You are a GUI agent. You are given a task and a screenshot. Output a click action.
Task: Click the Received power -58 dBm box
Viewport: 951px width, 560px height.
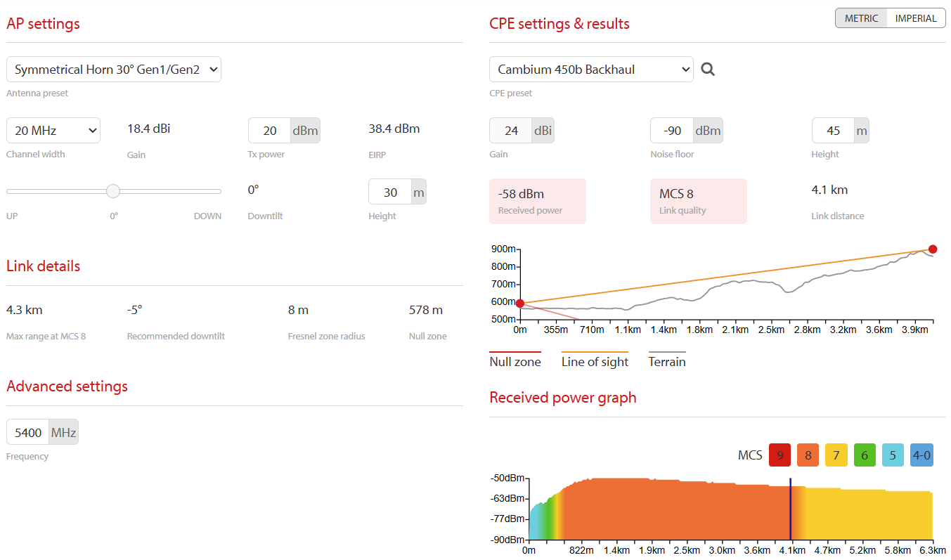(538, 201)
